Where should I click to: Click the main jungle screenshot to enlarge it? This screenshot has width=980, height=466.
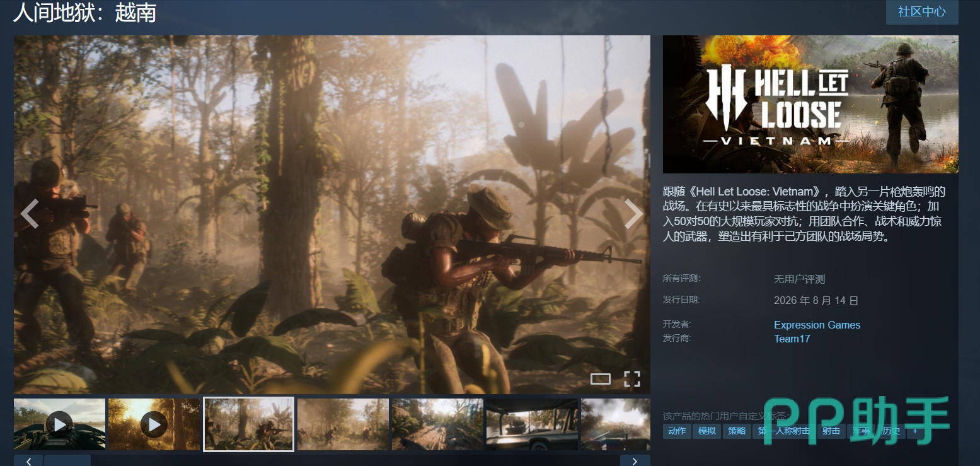pos(332,214)
